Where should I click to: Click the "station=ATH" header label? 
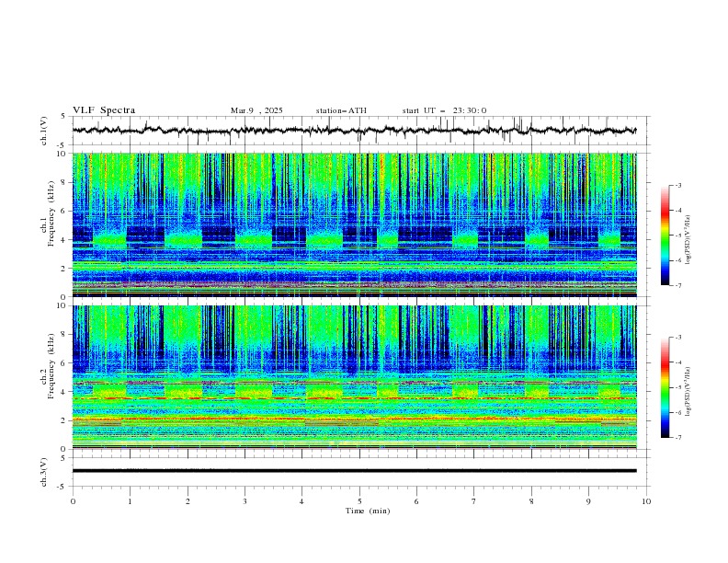[341, 110]
